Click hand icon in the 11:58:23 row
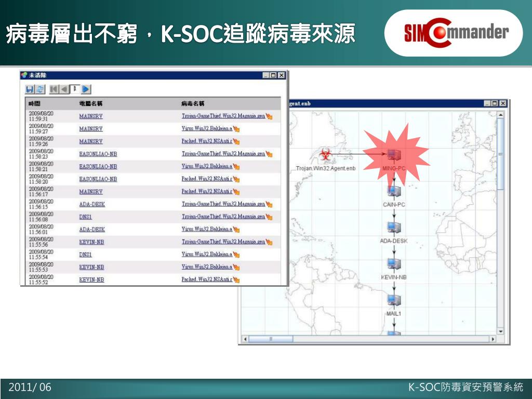Viewport: 532px width, 399px height. click(x=270, y=154)
